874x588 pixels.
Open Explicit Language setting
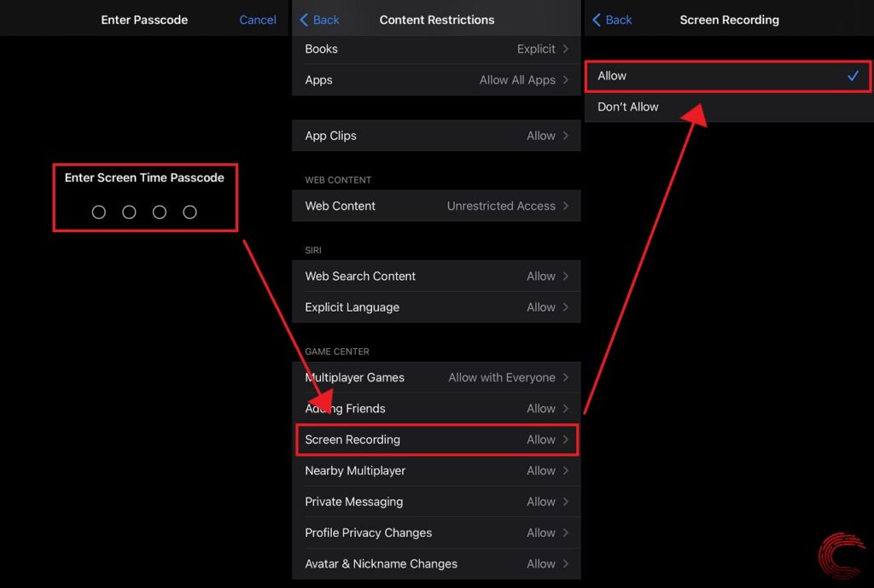tap(436, 307)
